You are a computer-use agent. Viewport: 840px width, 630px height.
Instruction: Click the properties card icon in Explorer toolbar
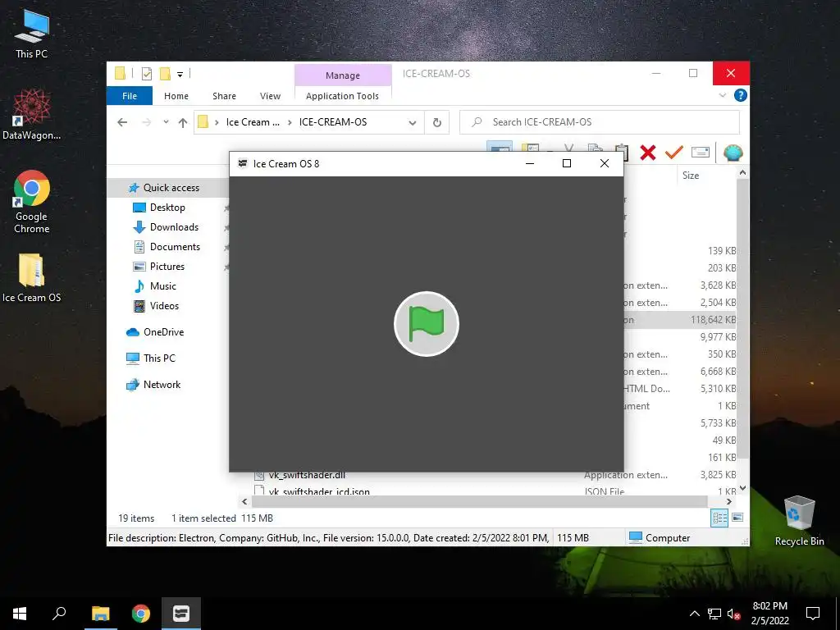point(701,153)
